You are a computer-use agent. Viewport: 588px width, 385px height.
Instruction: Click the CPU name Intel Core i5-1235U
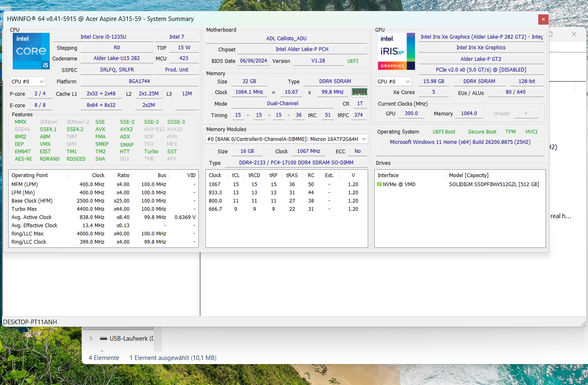pyautogui.click(x=103, y=37)
